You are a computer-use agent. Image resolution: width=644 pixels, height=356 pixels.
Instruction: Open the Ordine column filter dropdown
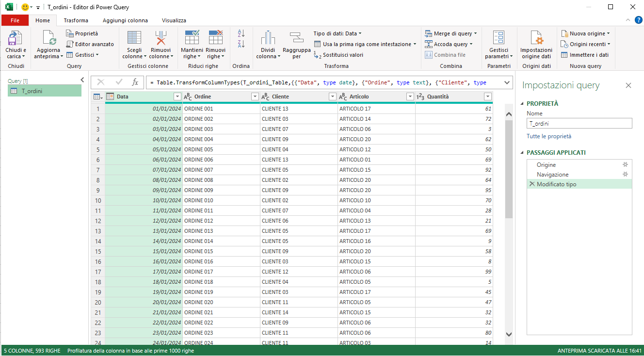pos(255,97)
